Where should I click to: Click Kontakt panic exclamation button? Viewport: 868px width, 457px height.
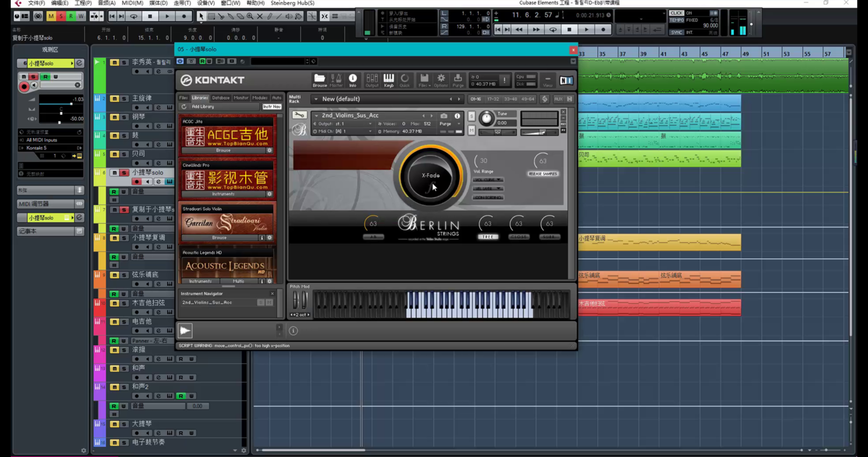[x=505, y=80]
